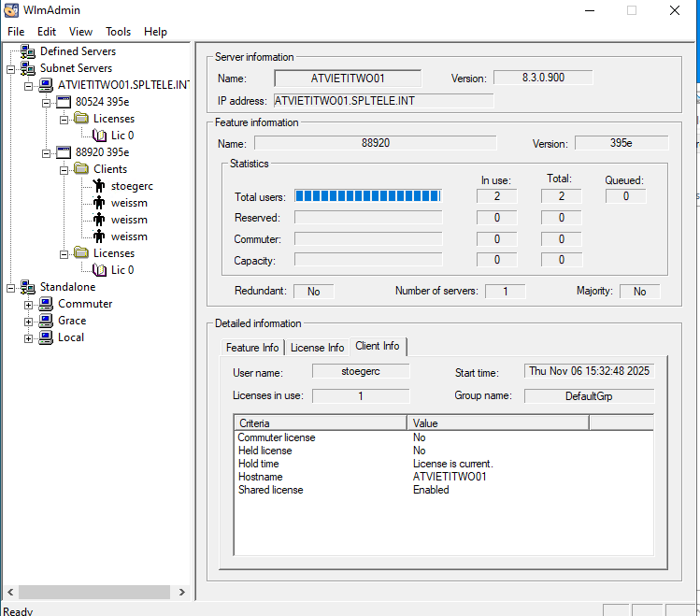
Task: Click the Redundant field showing No
Action: tap(313, 292)
